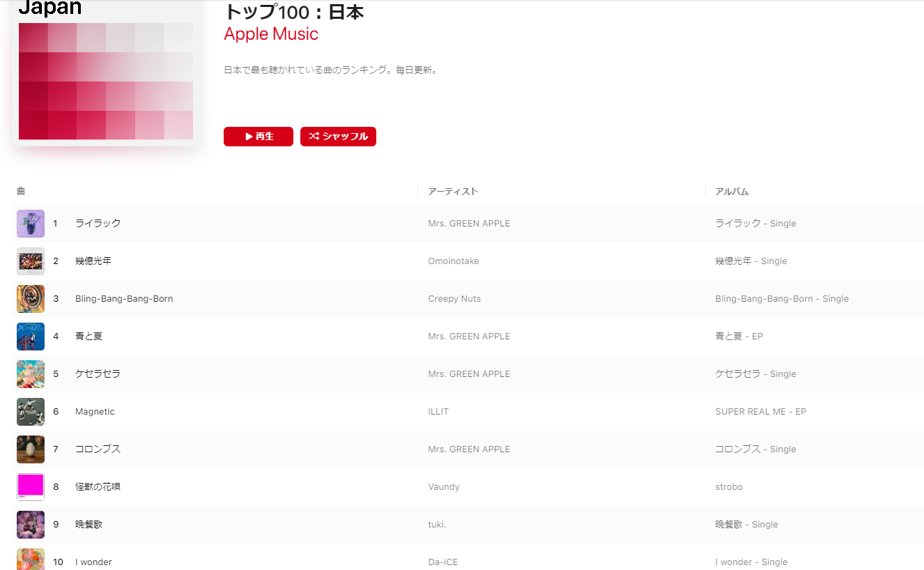The image size is (924, 570).
Task: Open album strobo
Action: tap(729, 487)
